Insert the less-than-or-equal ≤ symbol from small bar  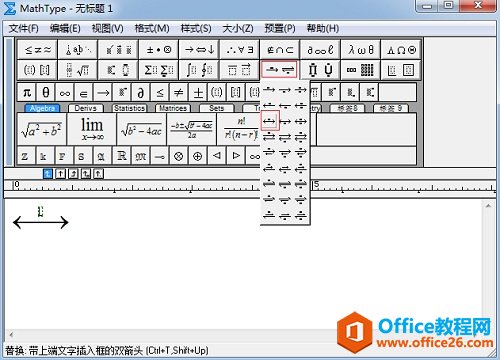(160, 92)
